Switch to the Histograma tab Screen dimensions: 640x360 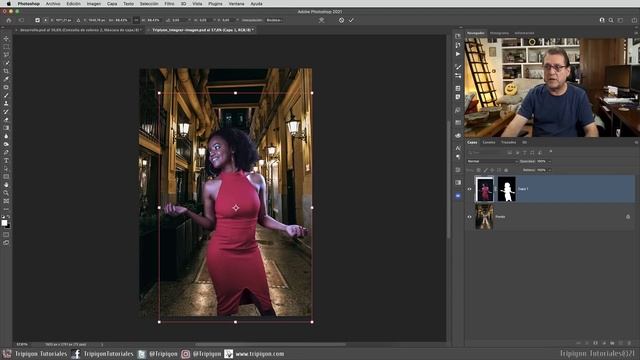(499, 33)
